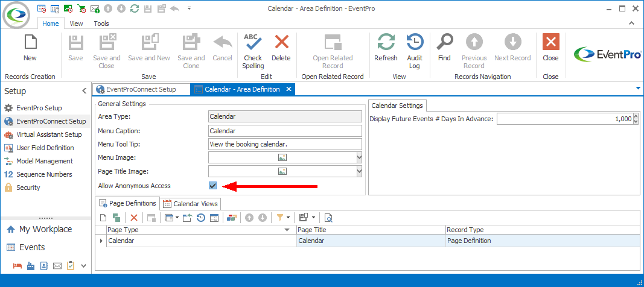Screen dimensions: 644x287
Task: Click the green refresh icon in quick access bar
Action: pyautogui.click(x=134, y=8)
